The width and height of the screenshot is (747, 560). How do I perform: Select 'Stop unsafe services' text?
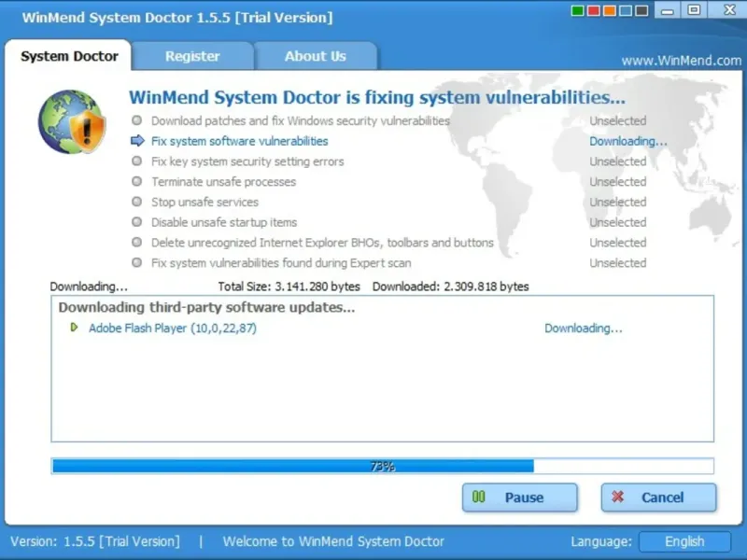pyautogui.click(x=204, y=202)
